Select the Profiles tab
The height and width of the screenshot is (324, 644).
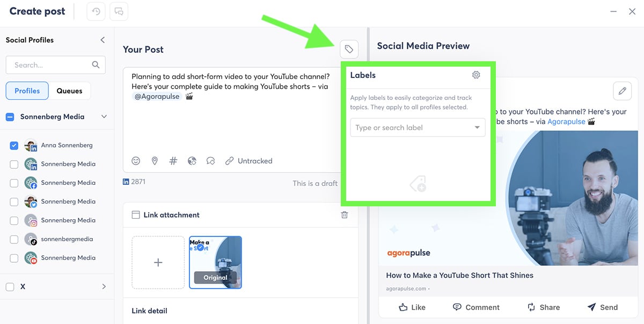point(27,91)
